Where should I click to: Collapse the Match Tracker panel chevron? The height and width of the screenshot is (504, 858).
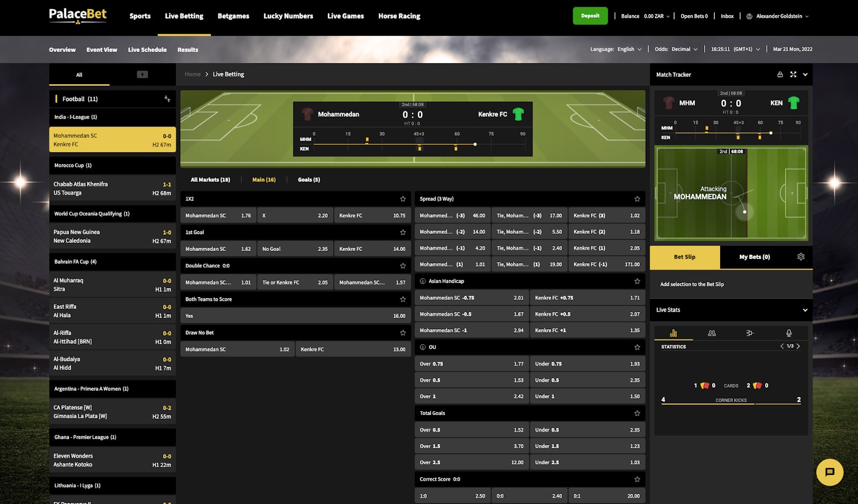click(x=805, y=75)
